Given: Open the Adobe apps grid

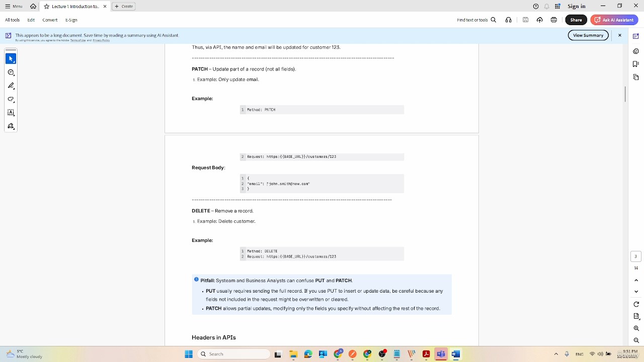Looking at the screenshot, I should [557, 7].
